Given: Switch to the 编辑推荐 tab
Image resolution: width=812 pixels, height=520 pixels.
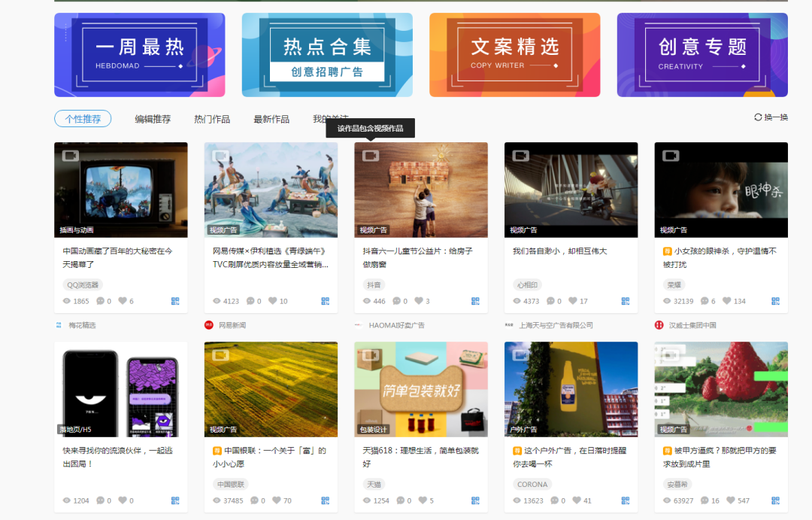Looking at the screenshot, I should pos(153,119).
